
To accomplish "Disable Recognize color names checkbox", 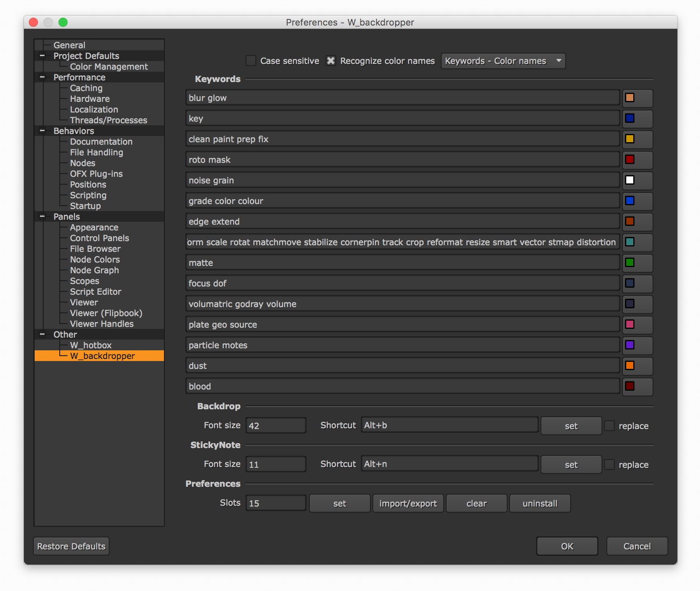I will pyautogui.click(x=331, y=61).
